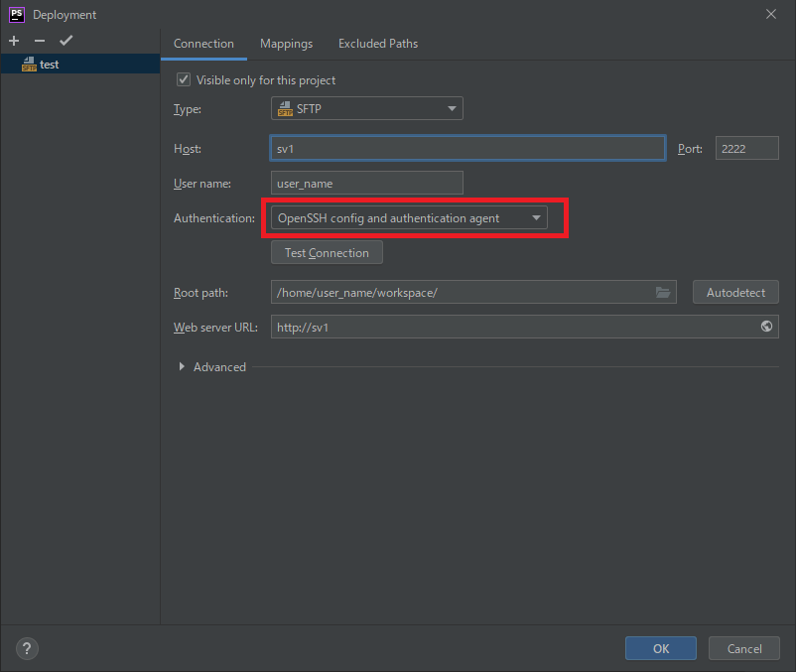This screenshot has height=672, width=796.
Task: Click into the Port field
Action: [746, 148]
